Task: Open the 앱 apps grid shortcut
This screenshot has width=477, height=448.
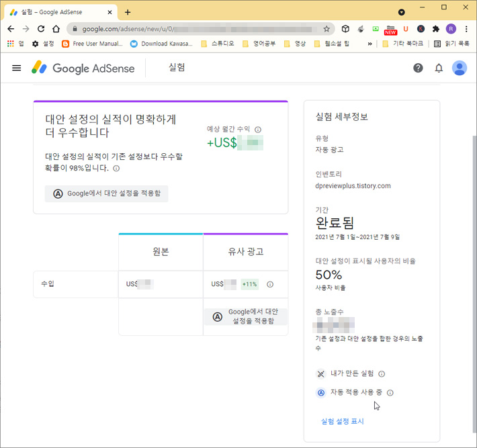Action: (15, 44)
